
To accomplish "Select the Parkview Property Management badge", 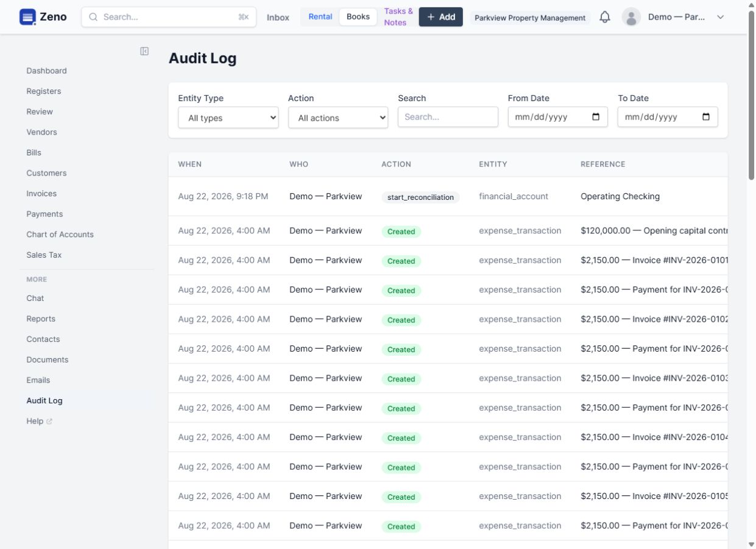I will click(530, 18).
